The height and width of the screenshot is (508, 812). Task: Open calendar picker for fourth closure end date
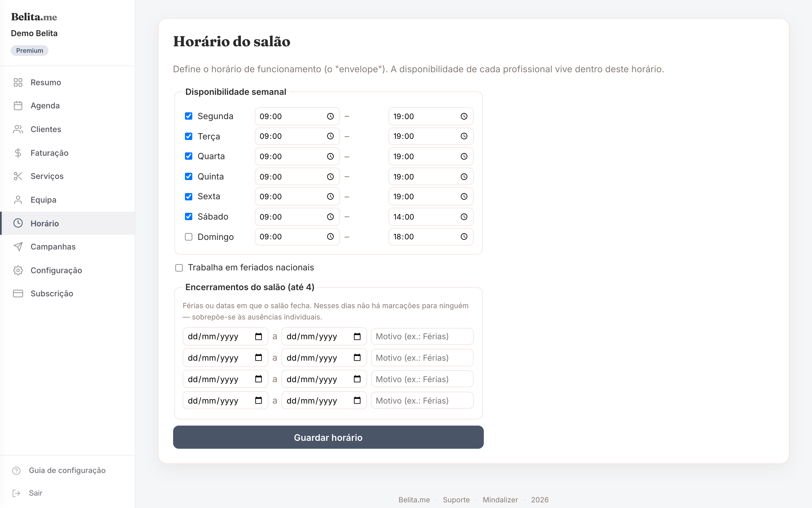(357, 400)
